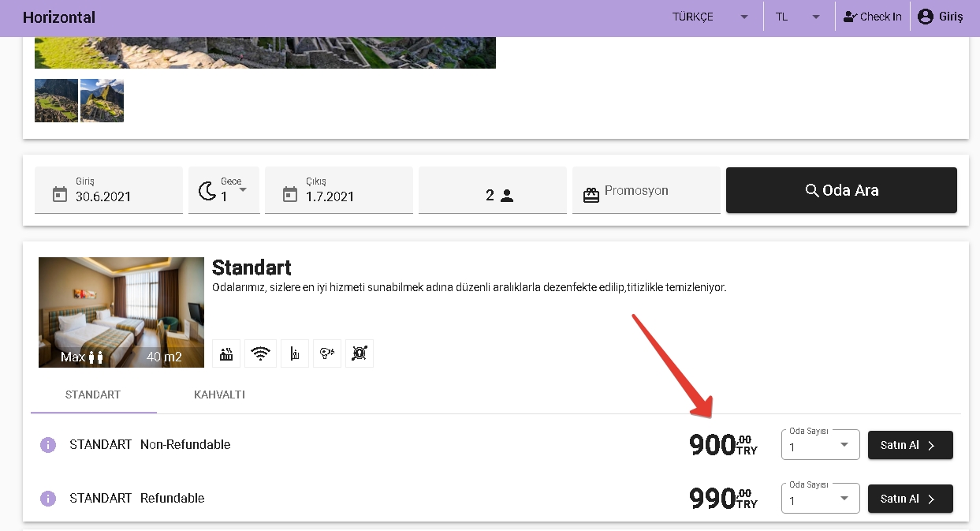Open the TÜRKÇE language dropdown
Screen dimensions: 980x531
[710, 17]
